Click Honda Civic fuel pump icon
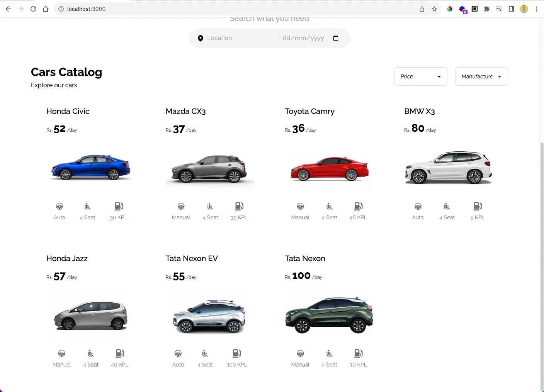This screenshot has height=392, width=544. 119,206
